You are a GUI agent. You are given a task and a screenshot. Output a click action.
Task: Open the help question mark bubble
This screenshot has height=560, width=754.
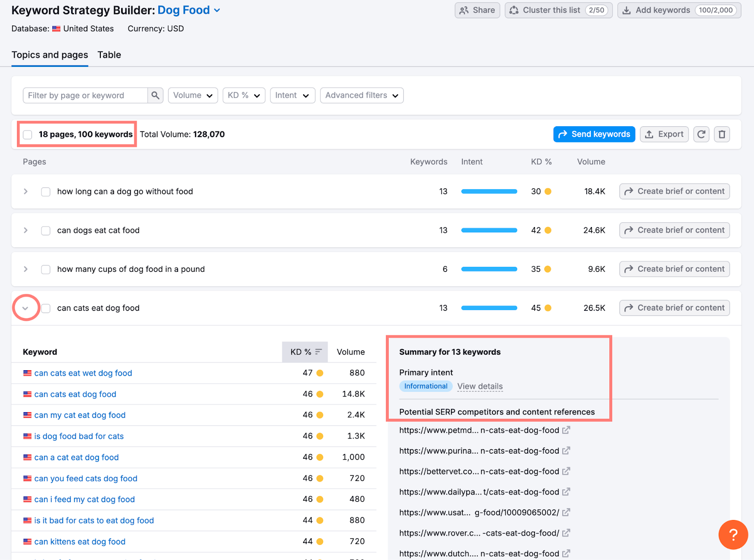click(x=733, y=535)
